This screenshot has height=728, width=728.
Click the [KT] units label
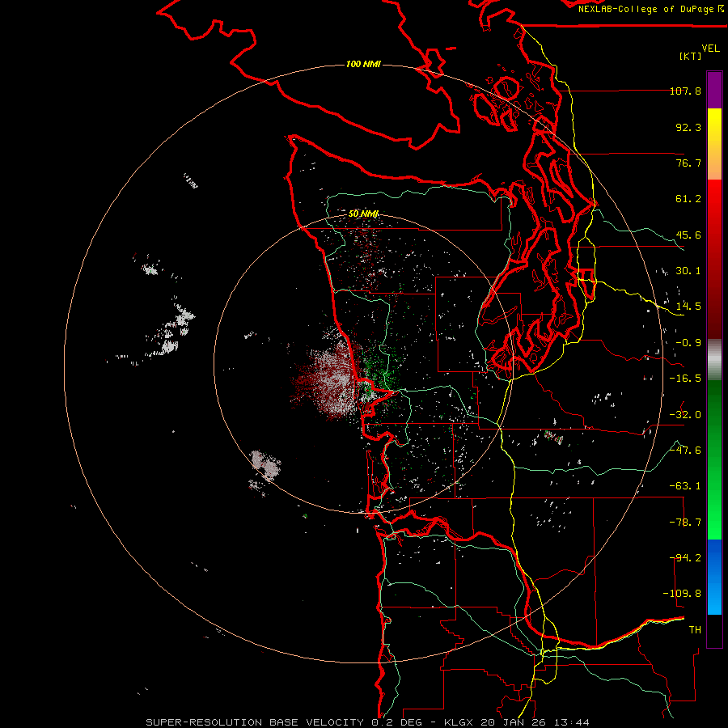click(691, 56)
